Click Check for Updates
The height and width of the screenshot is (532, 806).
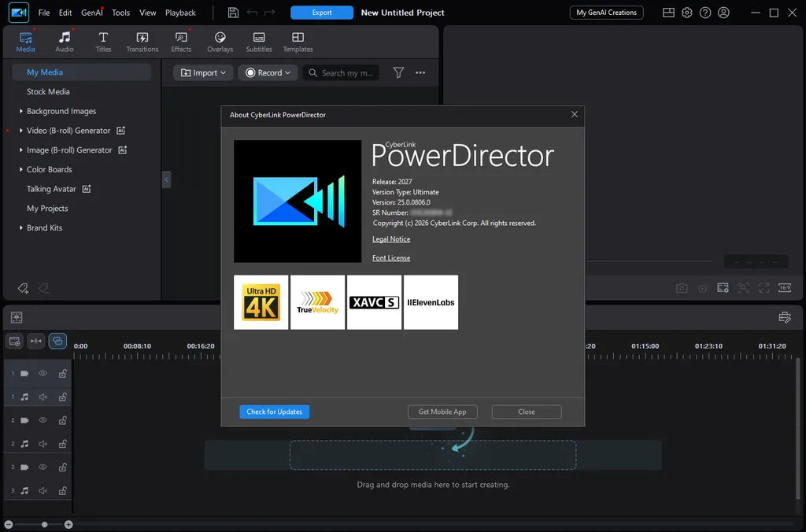(275, 412)
